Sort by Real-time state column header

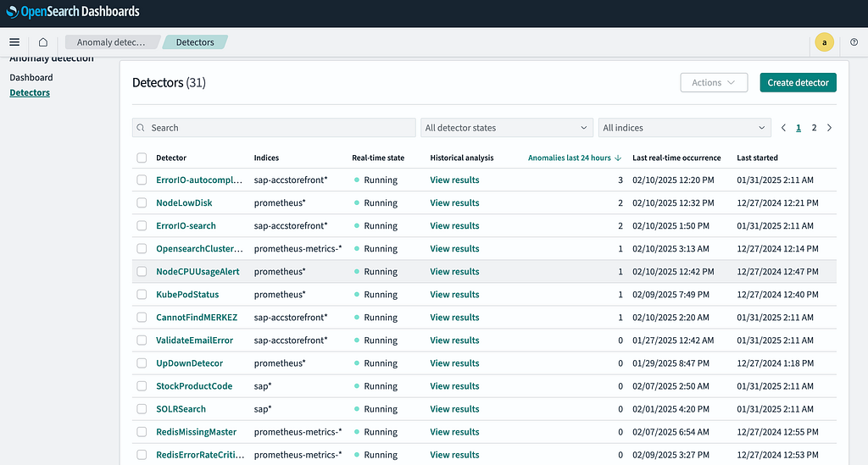click(x=378, y=158)
